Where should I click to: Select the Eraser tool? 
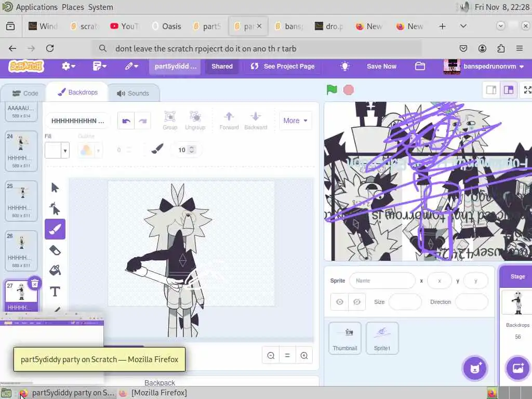[x=55, y=250]
